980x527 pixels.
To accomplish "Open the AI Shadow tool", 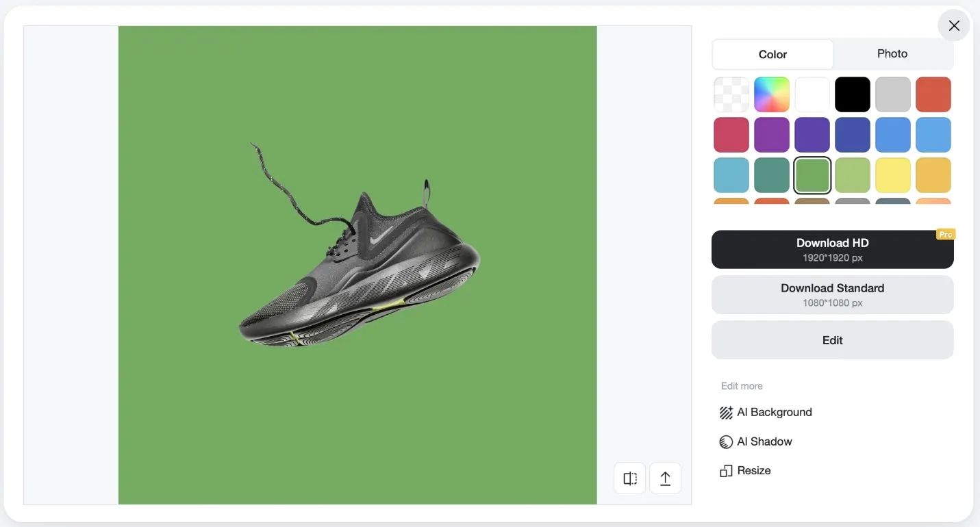I will pyautogui.click(x=755, y=442).
